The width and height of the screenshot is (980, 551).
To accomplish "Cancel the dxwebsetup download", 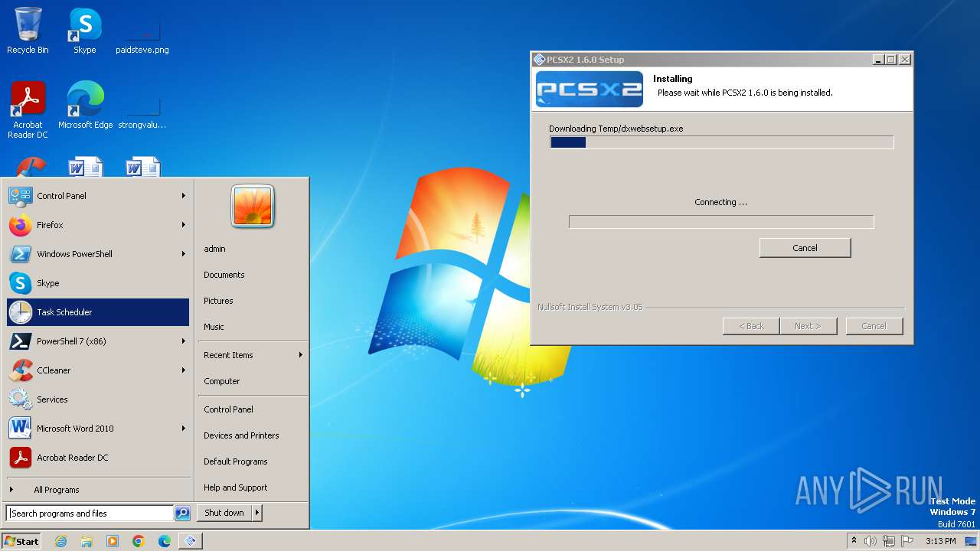I will click(805, 248).
